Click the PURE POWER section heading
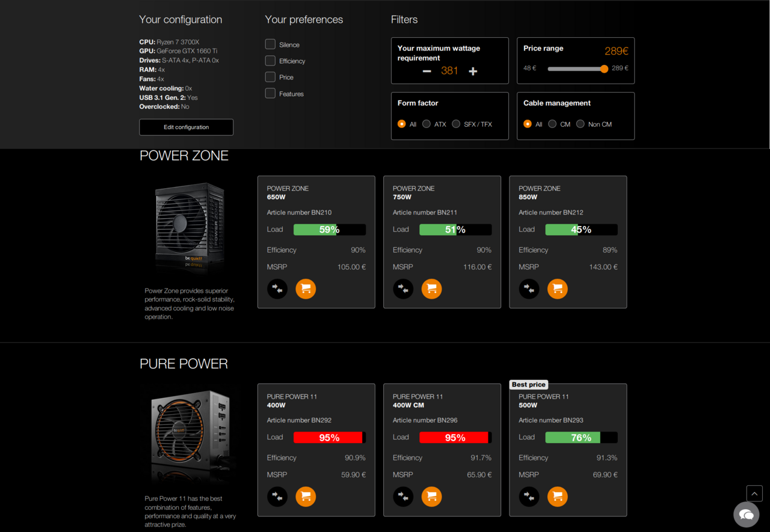This screenshot has height=532, width=770. point(184,364)
